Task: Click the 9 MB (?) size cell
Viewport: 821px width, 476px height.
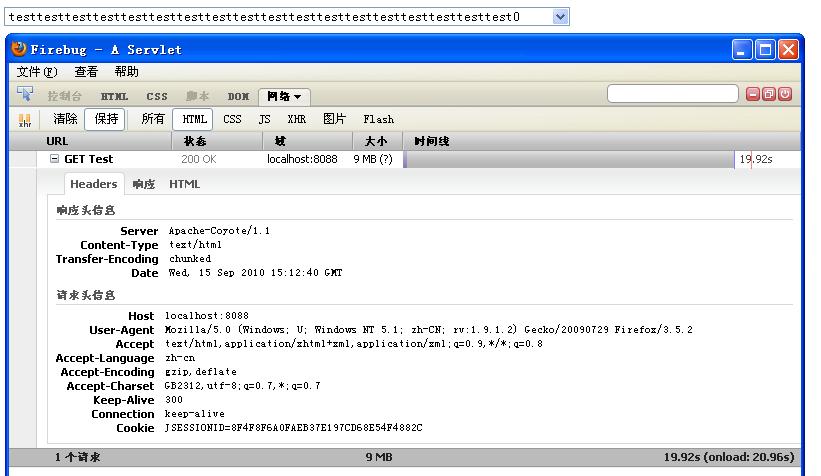Action: point(373,159)
